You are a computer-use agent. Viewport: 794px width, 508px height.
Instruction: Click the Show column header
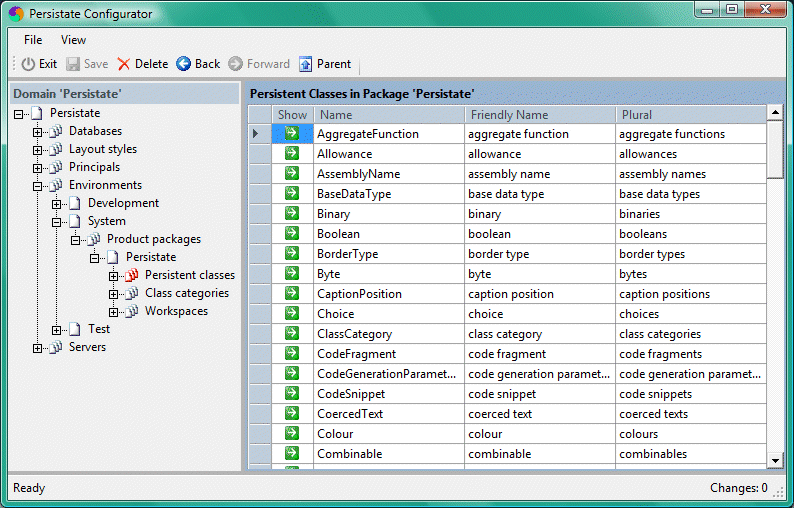(x=293, y=115)
